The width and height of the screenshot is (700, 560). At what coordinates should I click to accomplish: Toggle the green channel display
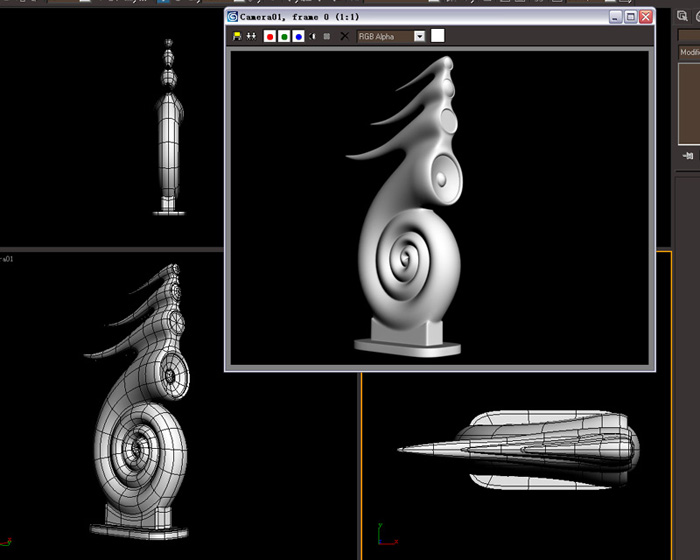(284, 36)
